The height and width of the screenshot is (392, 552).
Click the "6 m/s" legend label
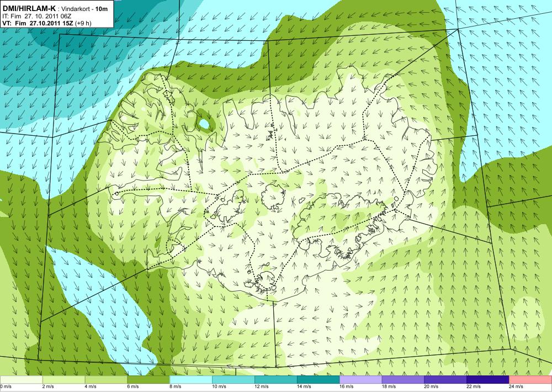pyautogui.click(x=132, y=386)
